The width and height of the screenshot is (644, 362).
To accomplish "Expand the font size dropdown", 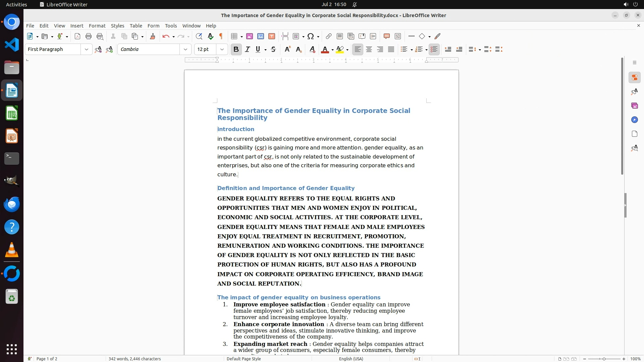I will tap(222, 49).
